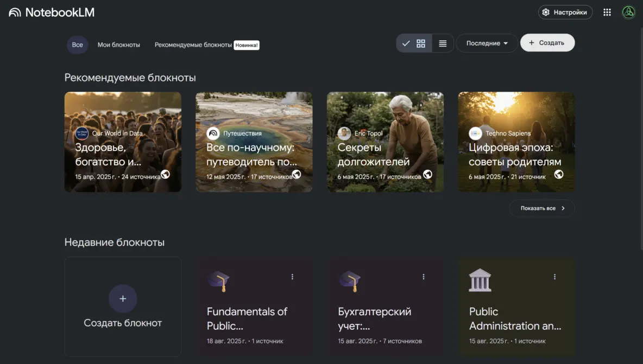Switch to grid view layout
The width and height of the screenshot is (643, 364).
[x=420, y=43]
